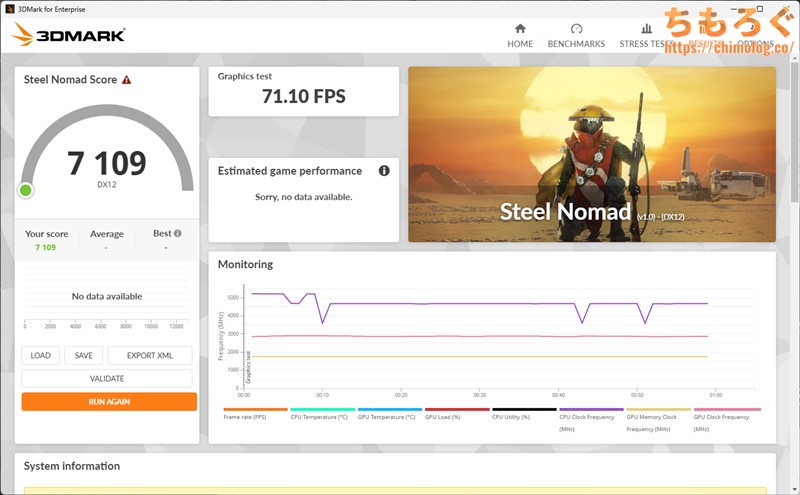Image resolution: width=800 pixels, height=495 pixels.
Task: Click the SAVE button
Action: pyautogui.click(x=83, y=355)
